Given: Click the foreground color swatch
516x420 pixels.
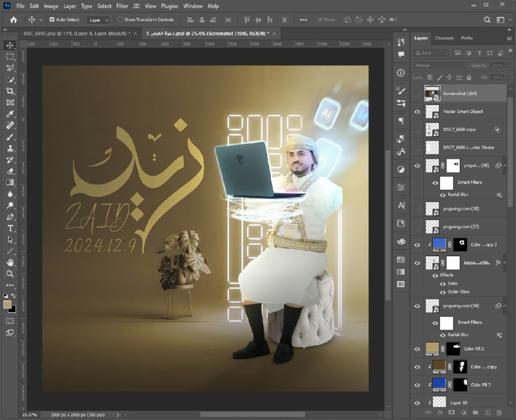Looking at the screenshot, I should [x=7, y=305].
